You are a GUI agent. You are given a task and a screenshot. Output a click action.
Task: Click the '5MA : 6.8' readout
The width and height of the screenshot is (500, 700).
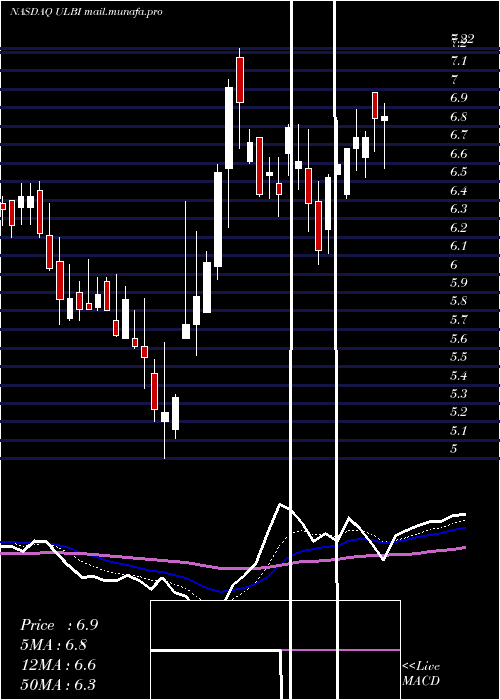pyautogui.click(x=54, y=645)
